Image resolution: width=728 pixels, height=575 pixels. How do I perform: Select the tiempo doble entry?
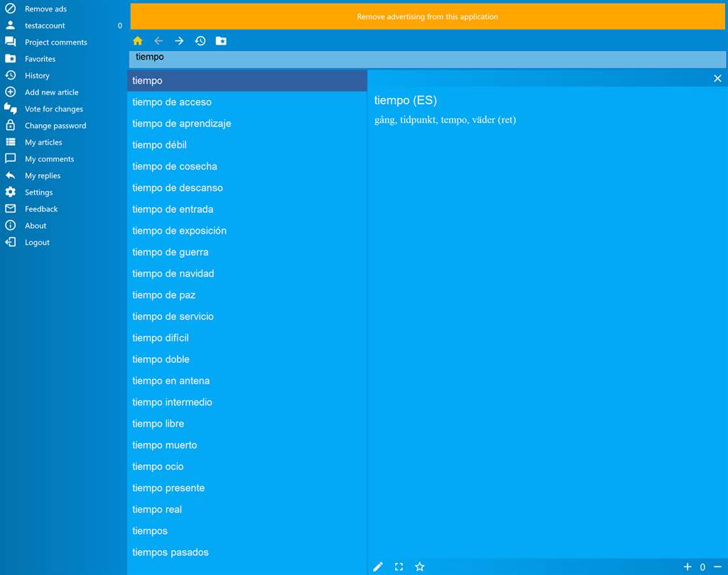[247, 359]
